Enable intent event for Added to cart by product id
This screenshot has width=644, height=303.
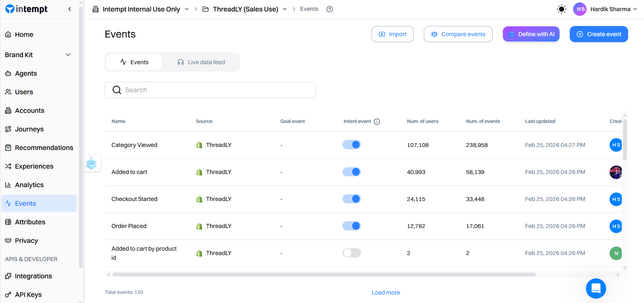click(352, 253)
